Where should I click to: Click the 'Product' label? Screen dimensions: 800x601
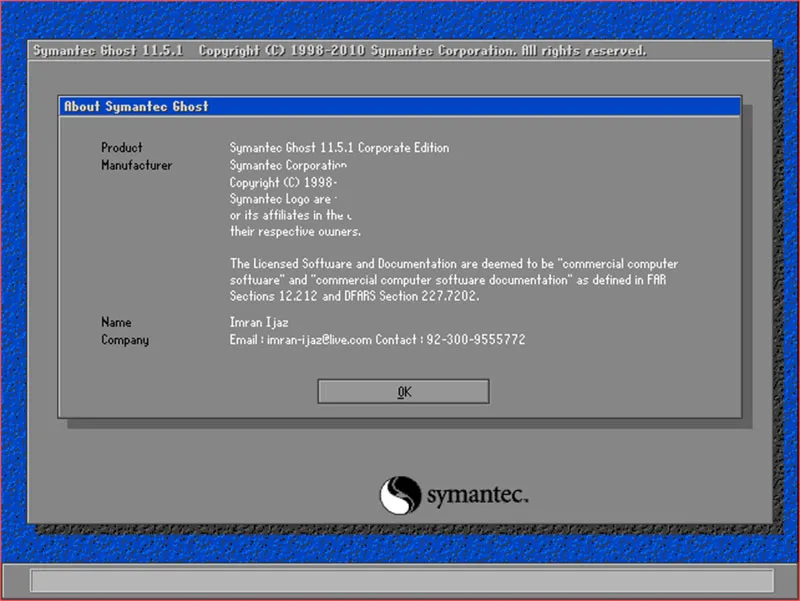121,147
